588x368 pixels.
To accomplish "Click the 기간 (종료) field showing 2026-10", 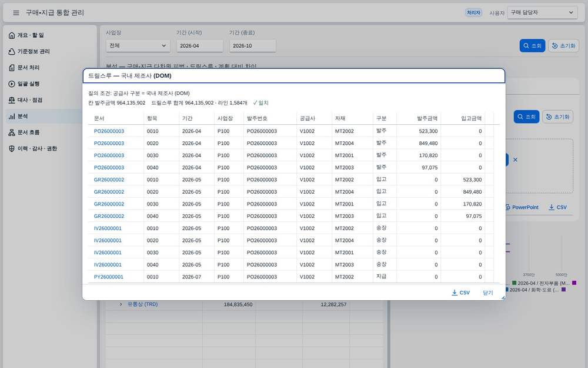I will [x=252, y=46].
